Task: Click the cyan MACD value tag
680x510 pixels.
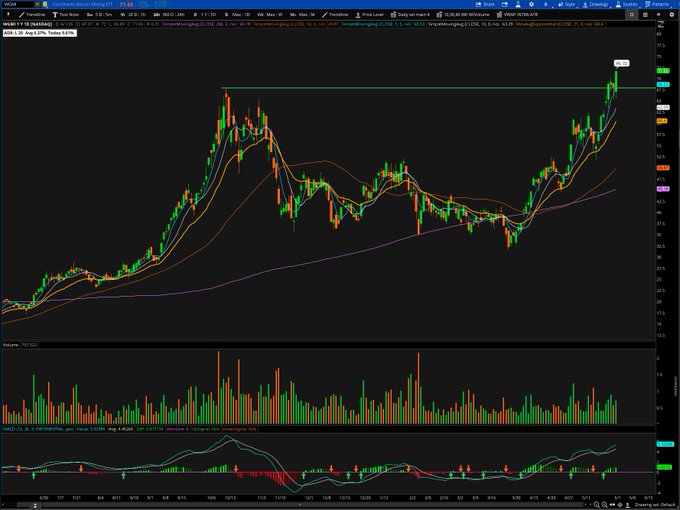Action: pos(665,444)
